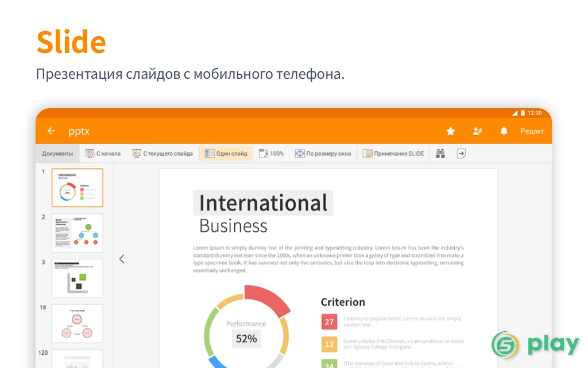Open the Документы tab
Viewport: 588px width, 368px height.
pyautogui.click(x=57, y=154)
